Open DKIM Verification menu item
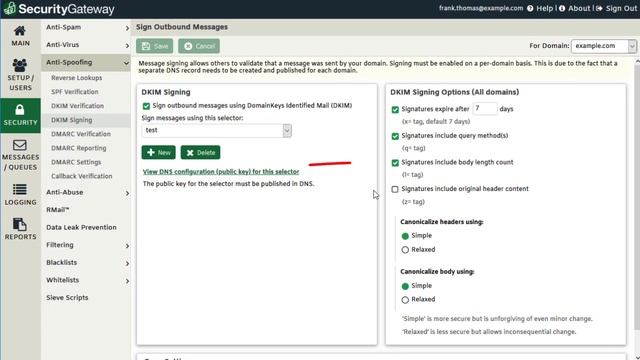 pos(78,106)
